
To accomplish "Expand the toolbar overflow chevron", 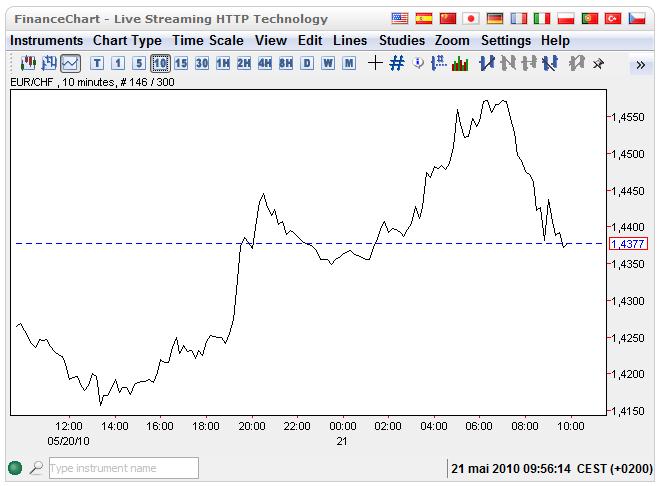I will click(641, 65).
